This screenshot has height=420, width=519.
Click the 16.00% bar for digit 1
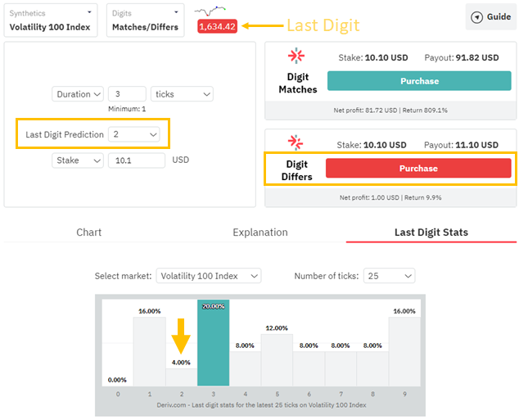[150, 351]
